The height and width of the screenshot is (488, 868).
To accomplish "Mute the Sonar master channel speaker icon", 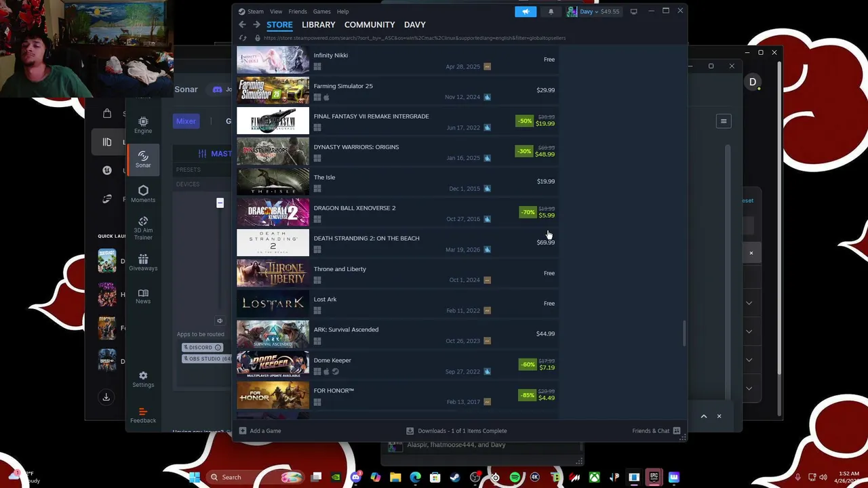I will point(220,321).
